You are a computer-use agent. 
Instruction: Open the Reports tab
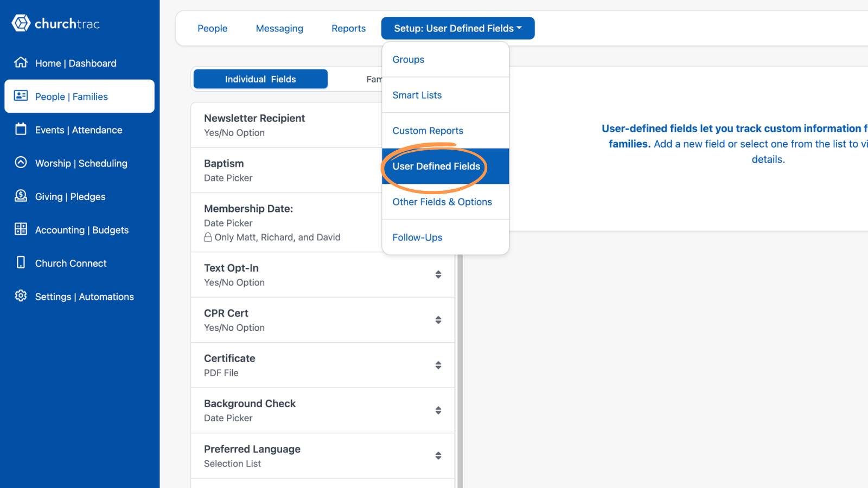pyautogui.click(x=348, y=28)
